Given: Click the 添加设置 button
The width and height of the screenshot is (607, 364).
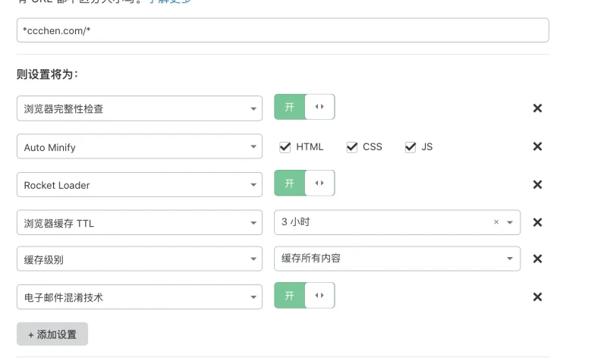Looking at the screenshot, I should coord(52,334).
